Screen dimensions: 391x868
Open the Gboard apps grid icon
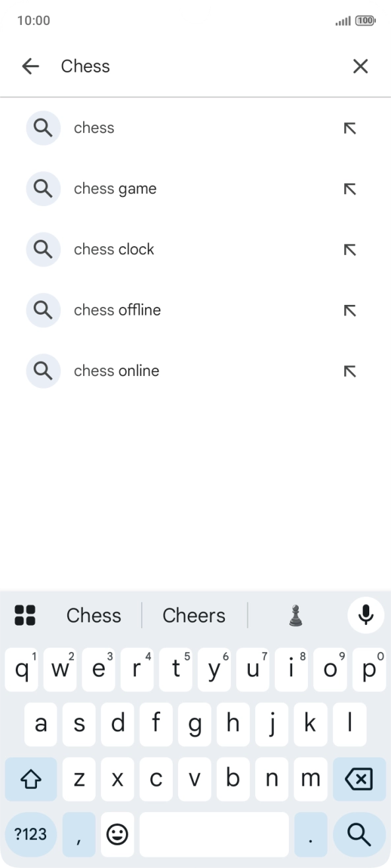click(25, 615)
